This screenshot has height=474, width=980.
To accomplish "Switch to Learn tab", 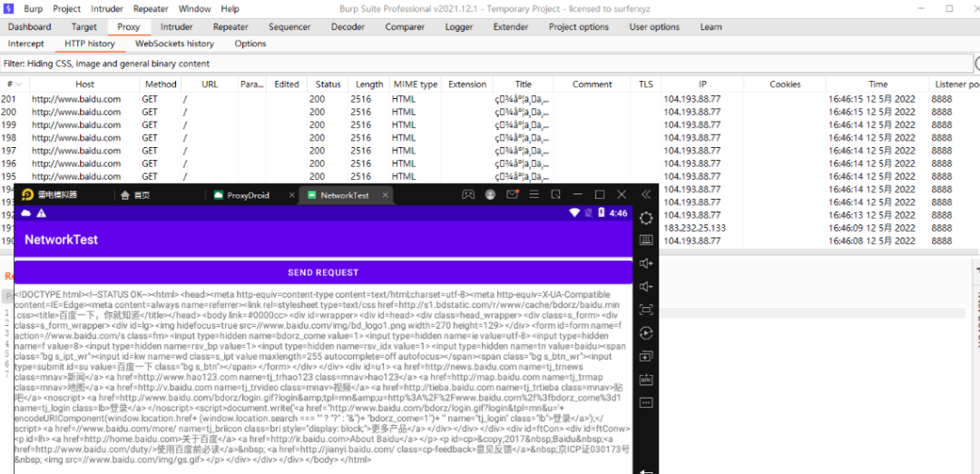I will pos(710,27).
